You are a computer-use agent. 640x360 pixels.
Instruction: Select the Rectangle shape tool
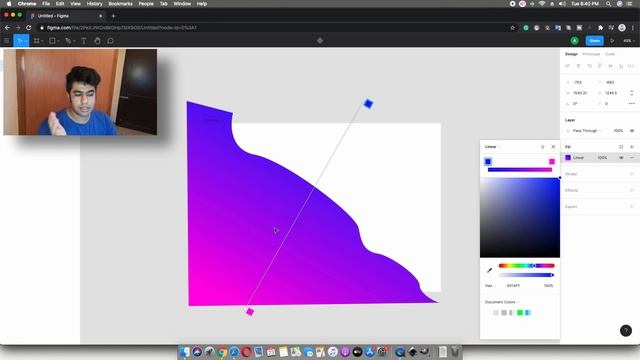click(52, 41)
